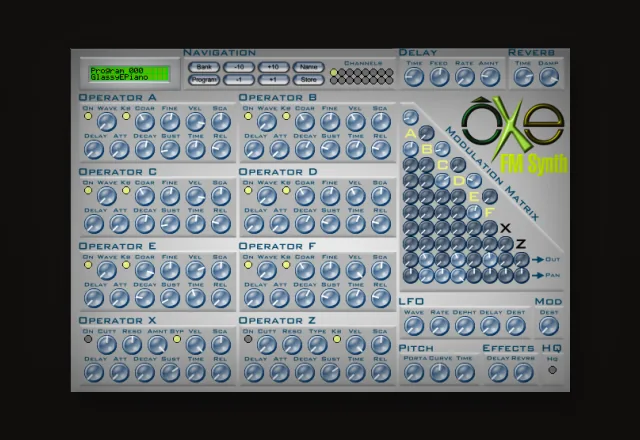
Task: Click Operator A Fine knob
Action: pyautogui.click(x=170, y=122)
